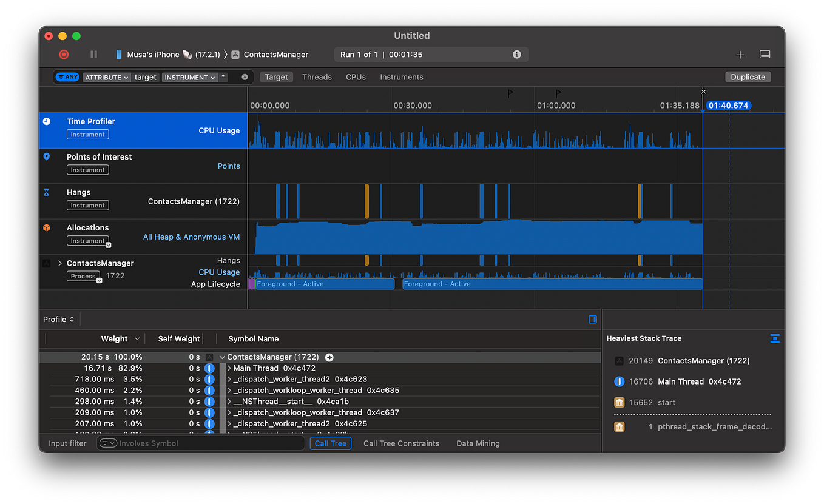Pause the trace with the pause icon
The image size is (824, 504).
[x=94, y=54]
